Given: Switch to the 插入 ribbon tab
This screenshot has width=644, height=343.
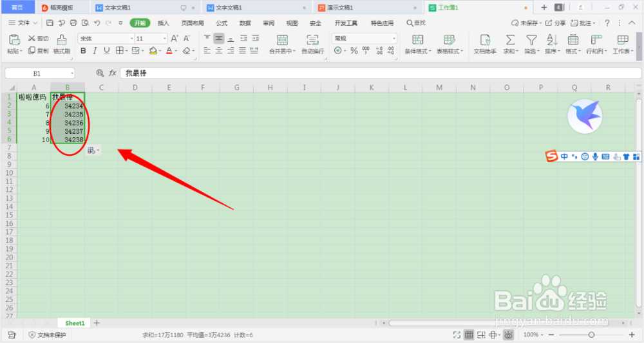Looking at the screenshot, I should 164,23.
